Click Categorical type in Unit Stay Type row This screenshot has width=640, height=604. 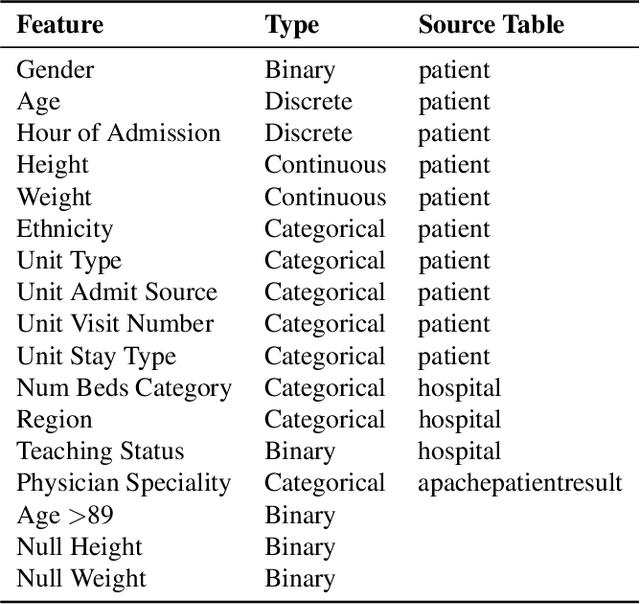[x=324, y=356]
